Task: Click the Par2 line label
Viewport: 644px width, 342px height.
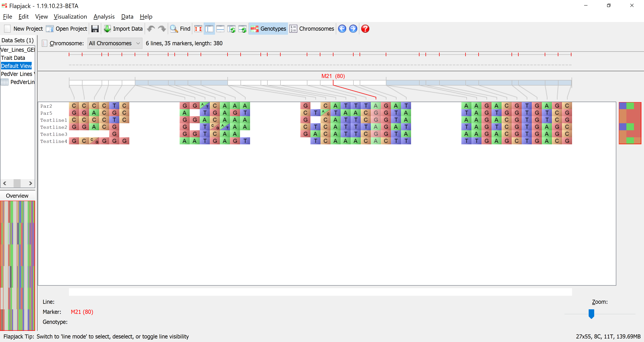Action: (x=46, y=106)
